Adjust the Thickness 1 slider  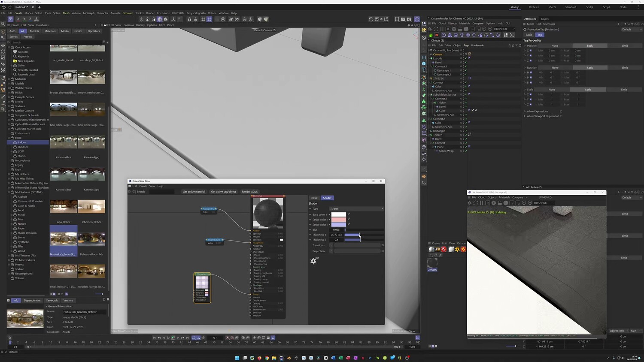364,235
